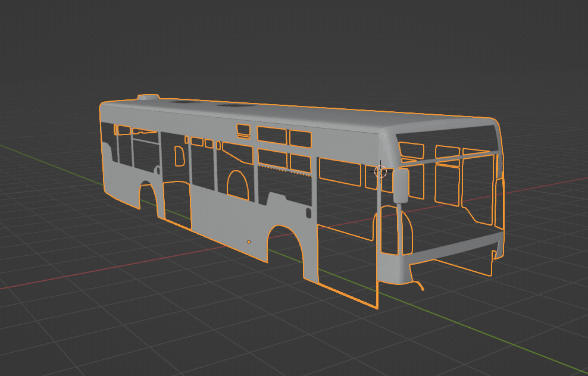The width and height of the screenshot is (588, 376).
Task: Click the 3D cursor at the bus corner
Action: point(380,172)
